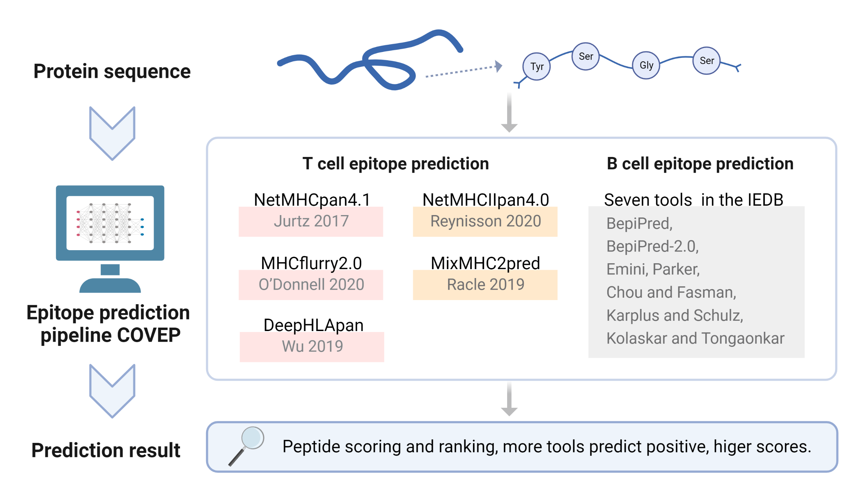Click the orange Reynisson 2020 box

pyautogui.click(x=485, y=221)
